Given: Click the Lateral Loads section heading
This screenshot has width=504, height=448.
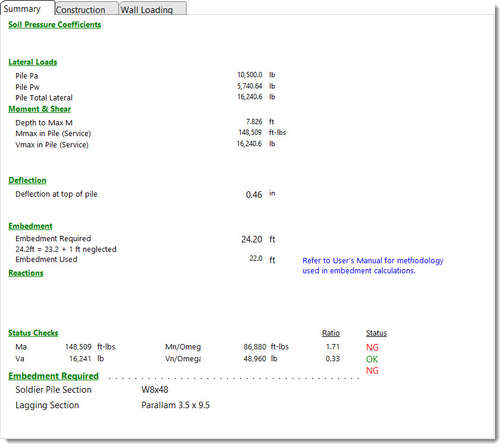Looking at the screenshot, I should coord(33,62).
